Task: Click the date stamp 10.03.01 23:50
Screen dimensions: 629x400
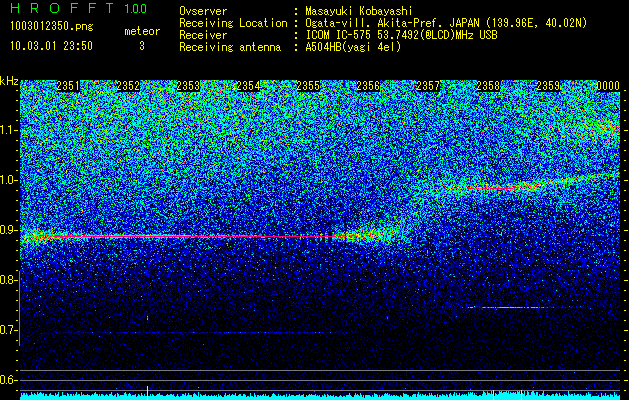Action: click(x=51, y=46)
